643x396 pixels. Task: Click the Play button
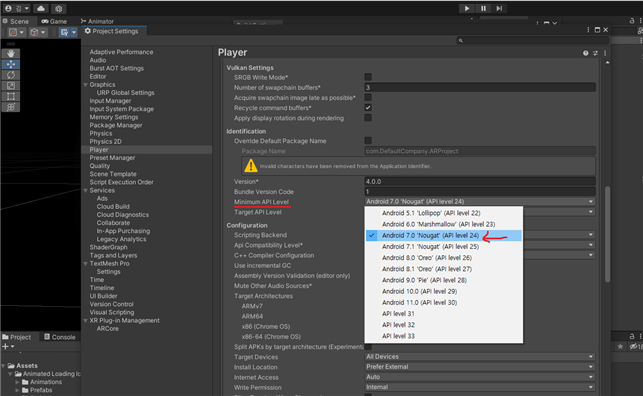(467, 8)
